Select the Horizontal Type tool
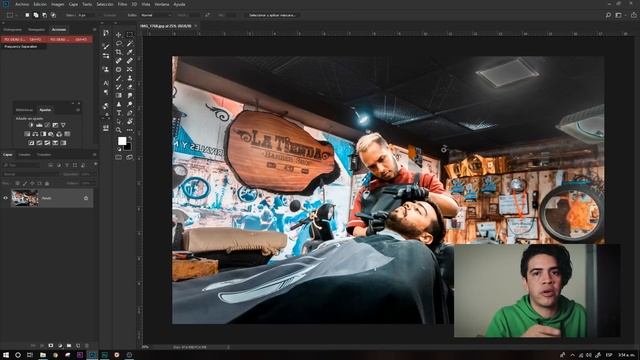 point(118,113)
